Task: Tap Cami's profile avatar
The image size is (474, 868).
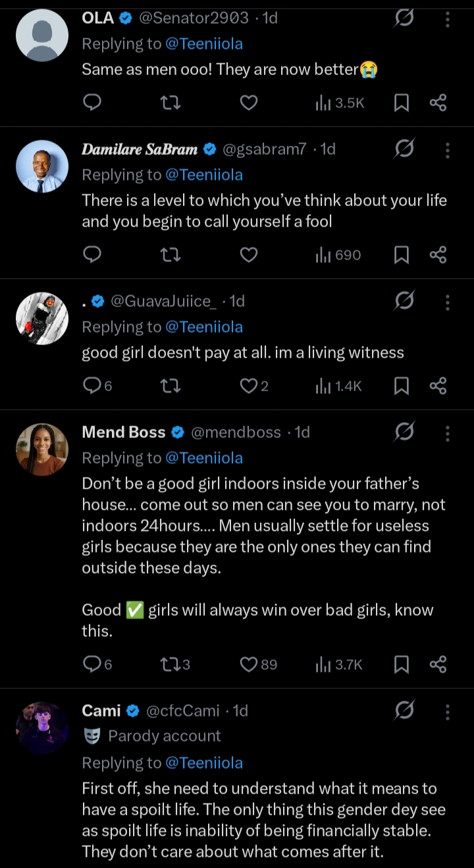Action: pyautogui.click(x=42, y=728)
